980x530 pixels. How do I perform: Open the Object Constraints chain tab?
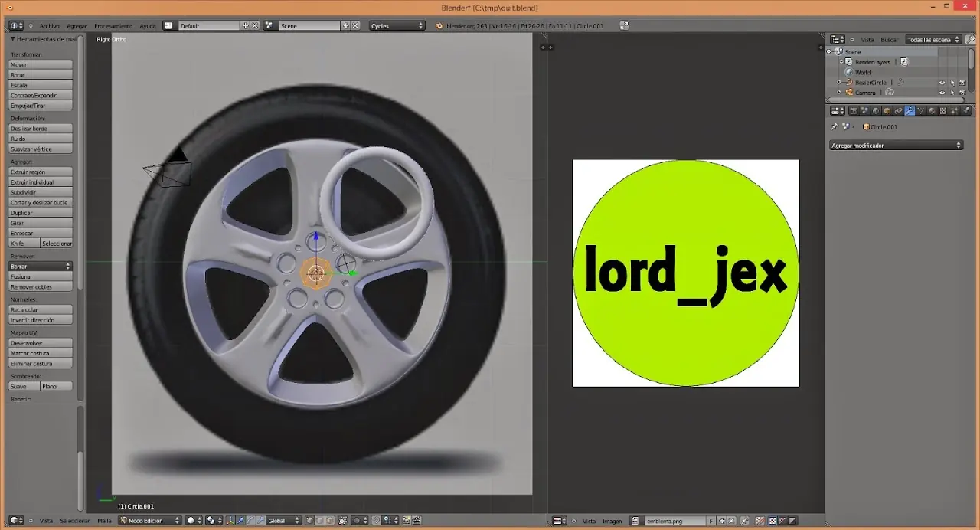click(898, 110)
